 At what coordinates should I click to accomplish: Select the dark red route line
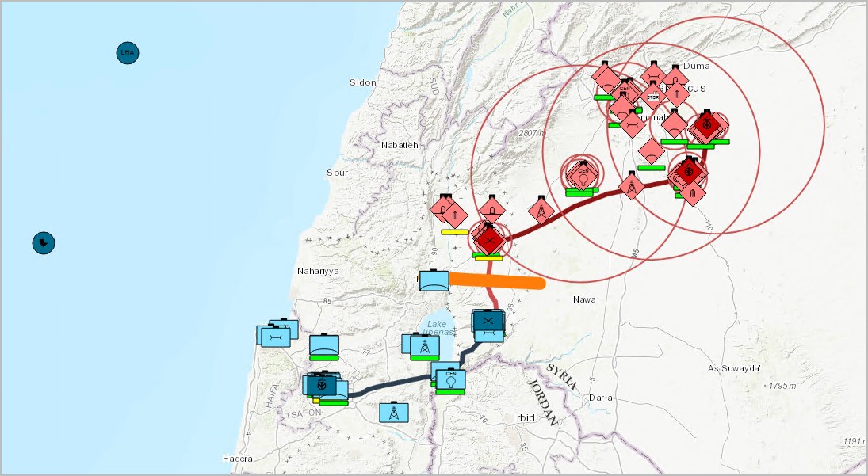587,200
